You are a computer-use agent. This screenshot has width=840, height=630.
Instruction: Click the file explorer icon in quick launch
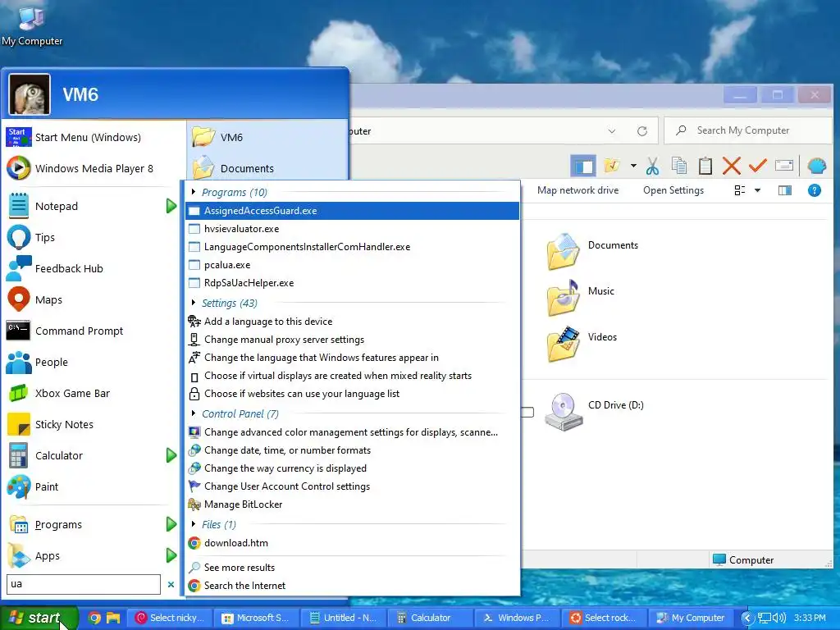(113, 618)
